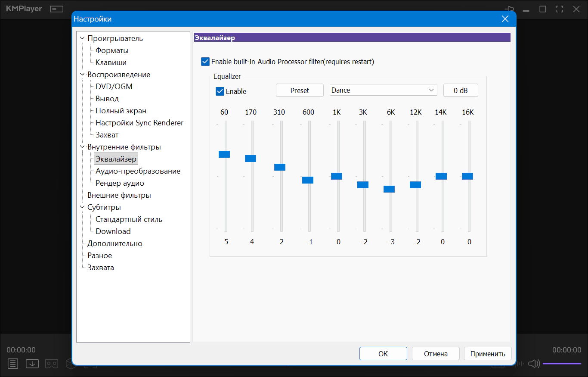The width and height of the screenshot is (588, 377).
Task: Open the Рендер аудио settings page
Action: tap(120, 183)
